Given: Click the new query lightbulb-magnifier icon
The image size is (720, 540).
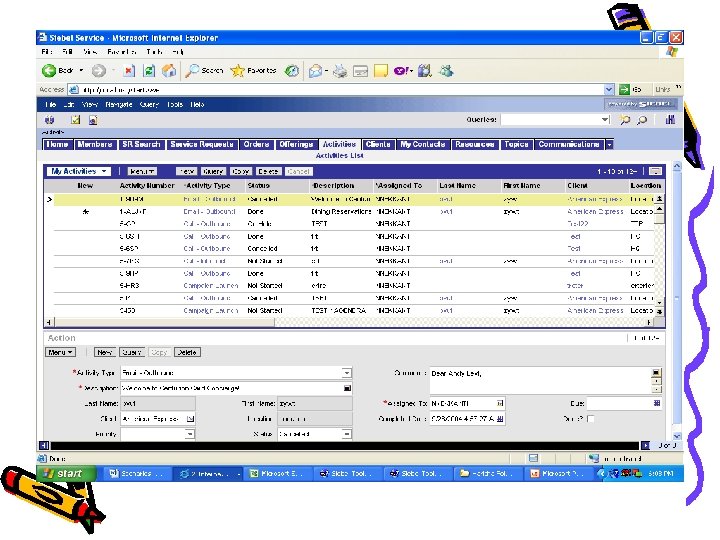Looking at the screenshot, I should click(x=625, y=120).
